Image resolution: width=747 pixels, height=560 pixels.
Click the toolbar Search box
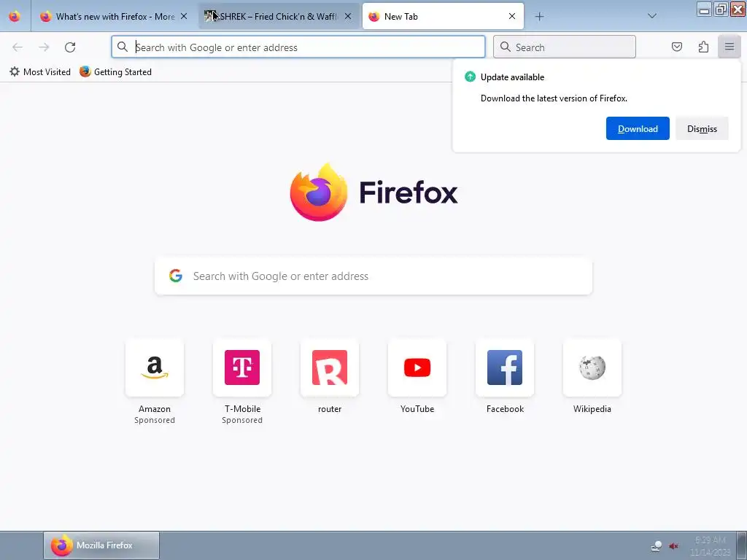click(x=565, y=47)
